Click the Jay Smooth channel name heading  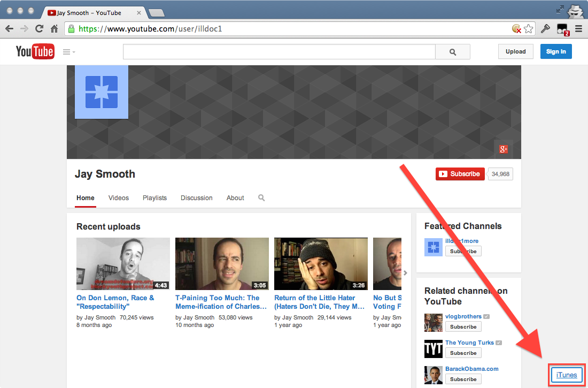coord(105,174)
